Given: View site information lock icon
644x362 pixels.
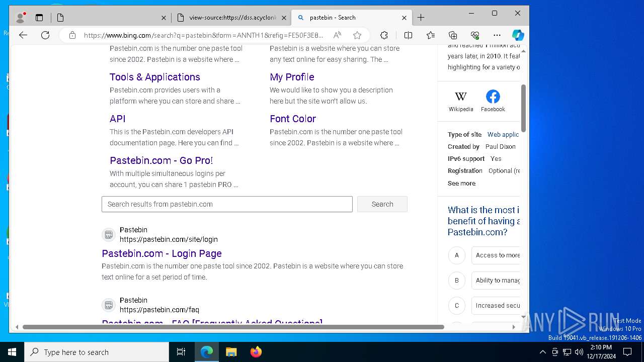Looking at the screenshot, I should point(72,35).
